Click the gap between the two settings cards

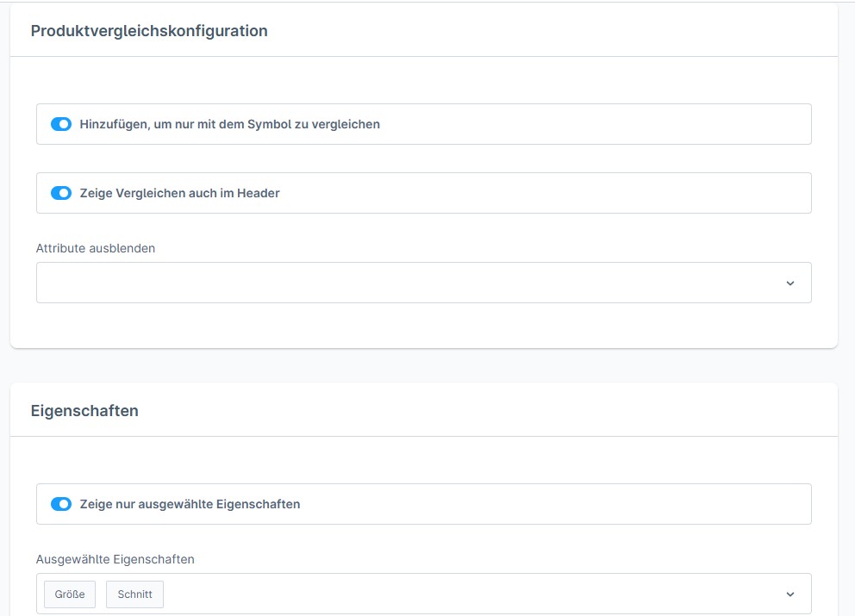pos(422,366)
